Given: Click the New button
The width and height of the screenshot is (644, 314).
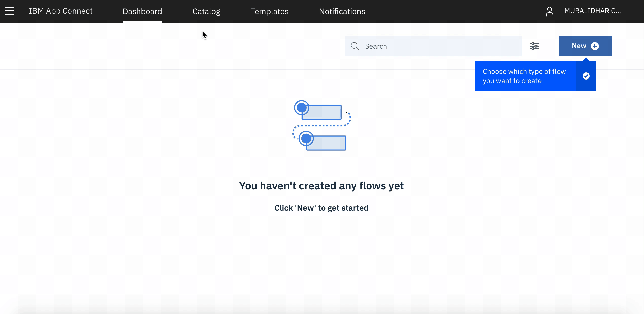Looking at the screenshot, I should (579, 46).
